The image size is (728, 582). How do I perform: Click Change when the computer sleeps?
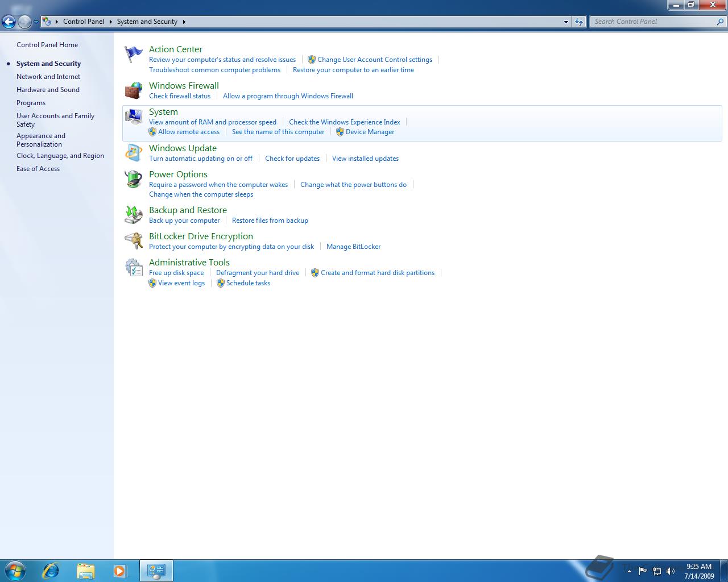pyautogui.click(x=201, y=194)
